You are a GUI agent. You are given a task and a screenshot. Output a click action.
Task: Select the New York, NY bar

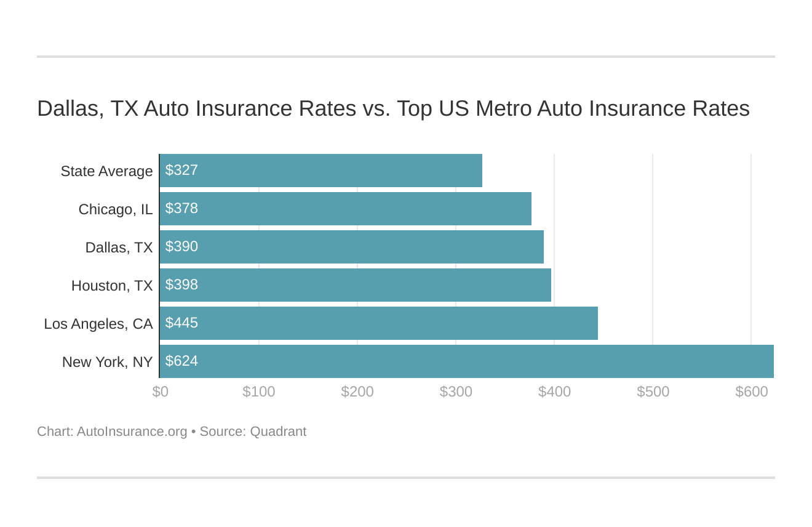pyautogui.click(x=466, y=361)
